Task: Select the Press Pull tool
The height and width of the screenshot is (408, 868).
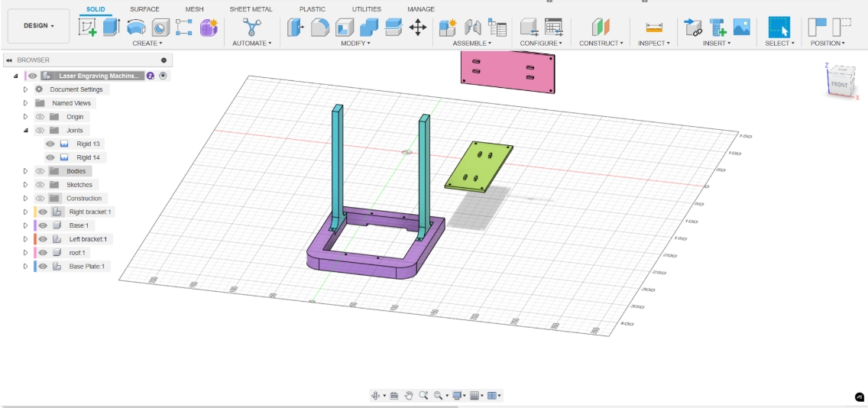Action: coord(296,28)
